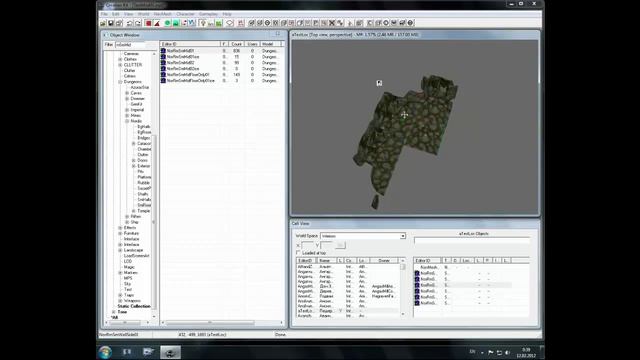Select the Static Collection tree item
Viewport: 640px width, 360px height.
(x=133, y=306)
